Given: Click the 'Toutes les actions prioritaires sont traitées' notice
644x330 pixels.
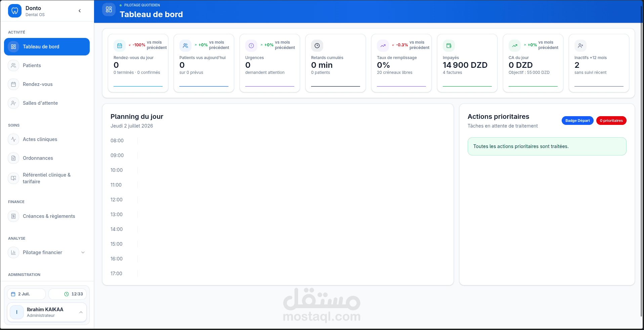Looking at the screenshot, I should point(547,146).
